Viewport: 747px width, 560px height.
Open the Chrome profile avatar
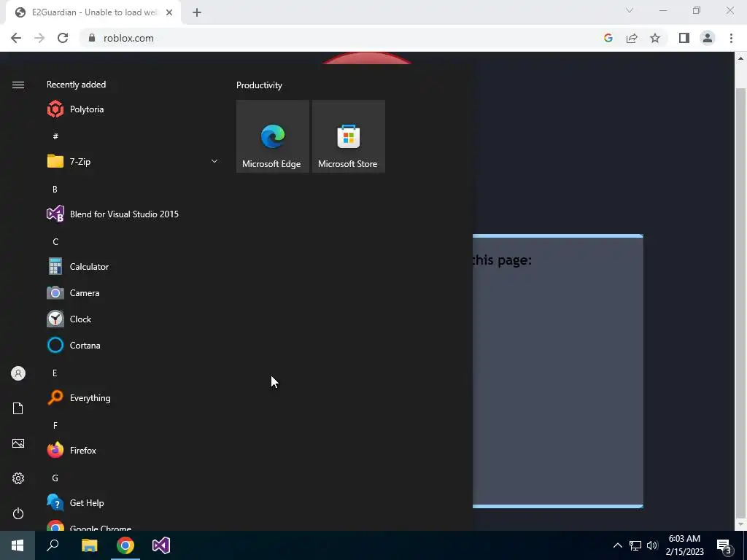708,38
